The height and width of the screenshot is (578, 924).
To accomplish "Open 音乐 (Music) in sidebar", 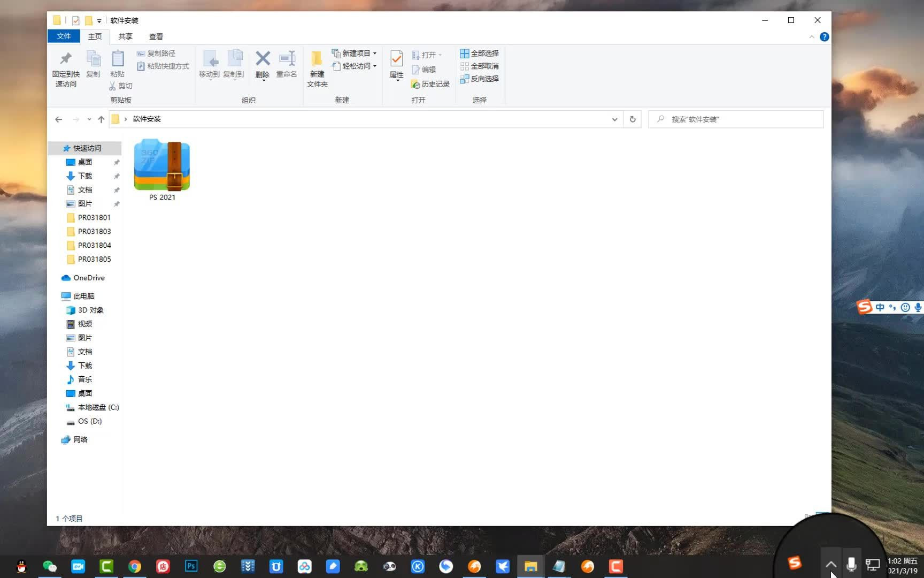I will 80,379.
